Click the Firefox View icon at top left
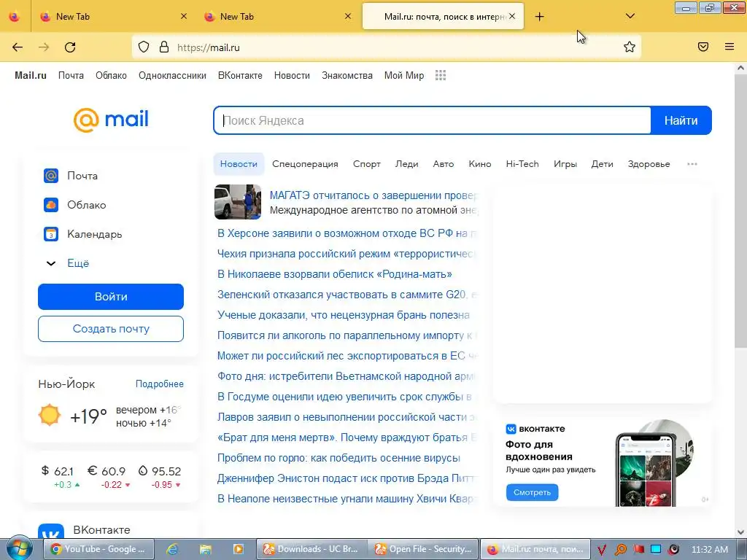Image resolution: width=747 pixels, height=560 pixels. click(x=15, y=17)
